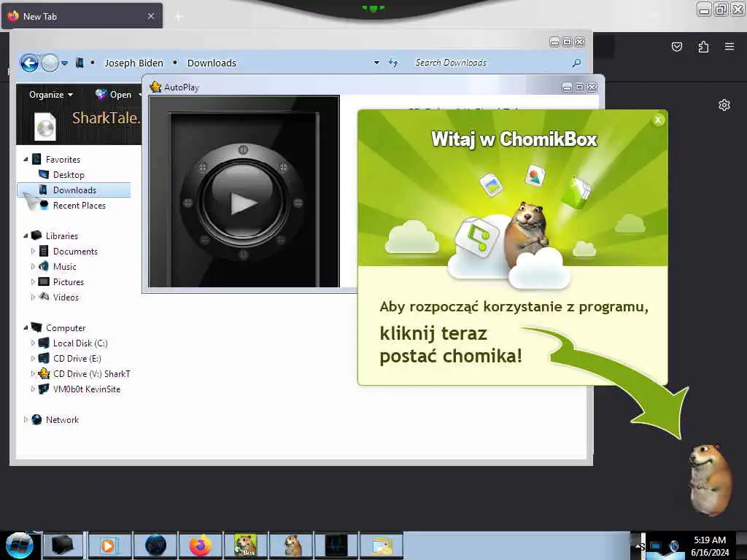Viewport: 747px width, 560px height.
Task: Open the Pictures library
Action: coord(68,282)
